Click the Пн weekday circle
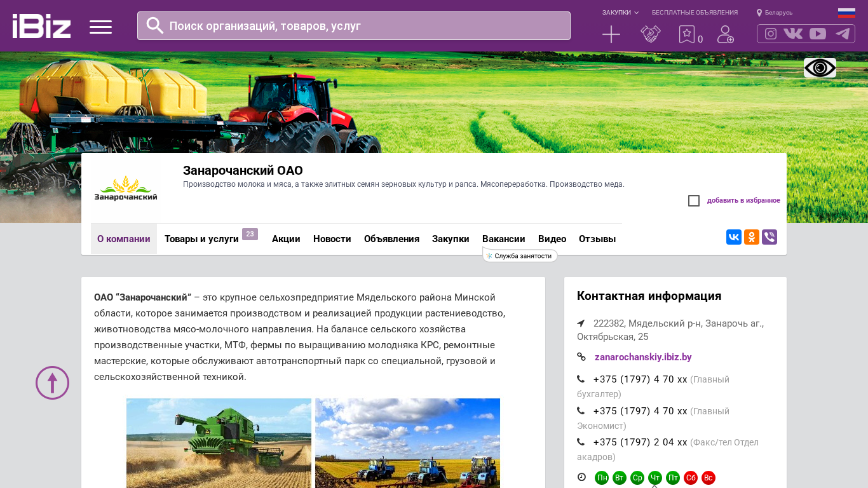 (x=602, y=478)
